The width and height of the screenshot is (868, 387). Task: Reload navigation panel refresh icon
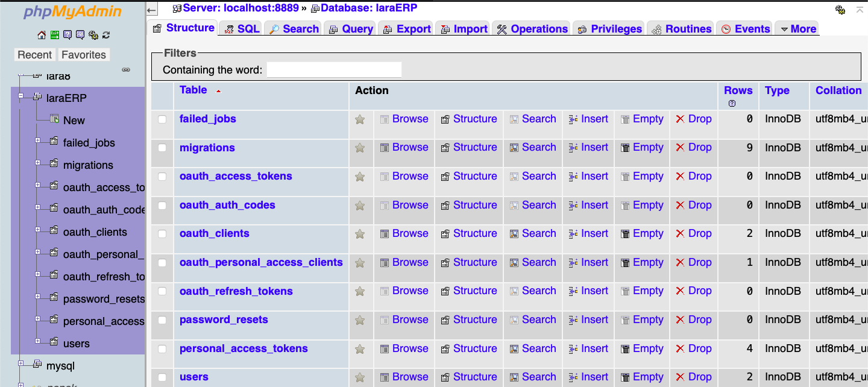tap(106, 35)
